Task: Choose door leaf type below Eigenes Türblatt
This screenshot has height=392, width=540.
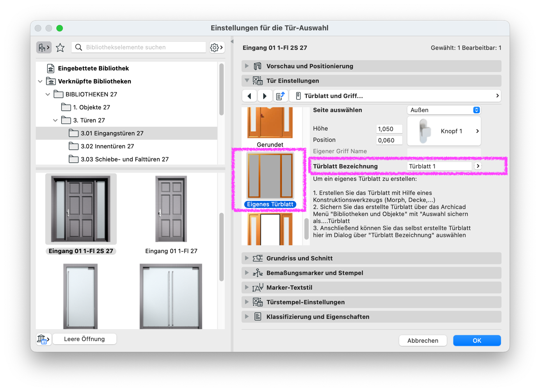Action: point(270,229)
